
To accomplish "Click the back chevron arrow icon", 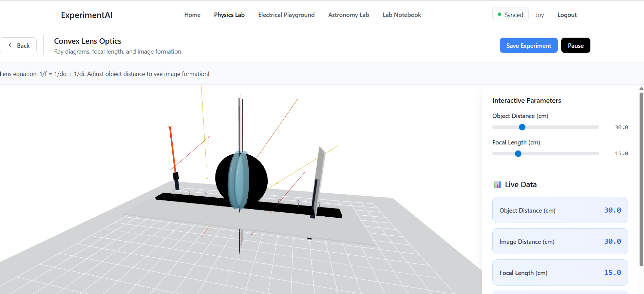I will (10, 45).
